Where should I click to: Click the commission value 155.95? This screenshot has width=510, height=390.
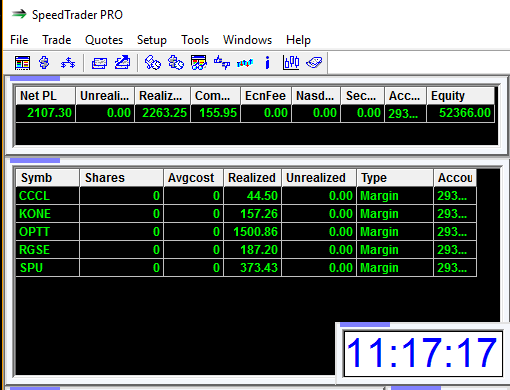tap(218, 113)
